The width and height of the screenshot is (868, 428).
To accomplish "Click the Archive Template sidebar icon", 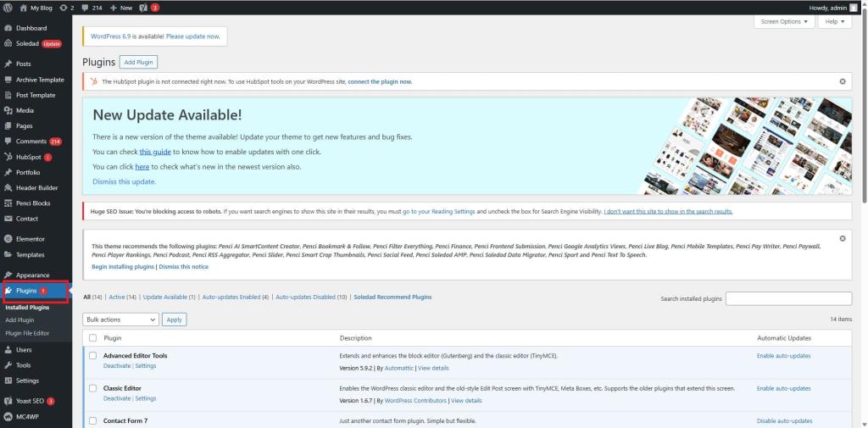I will click(8, 80).
